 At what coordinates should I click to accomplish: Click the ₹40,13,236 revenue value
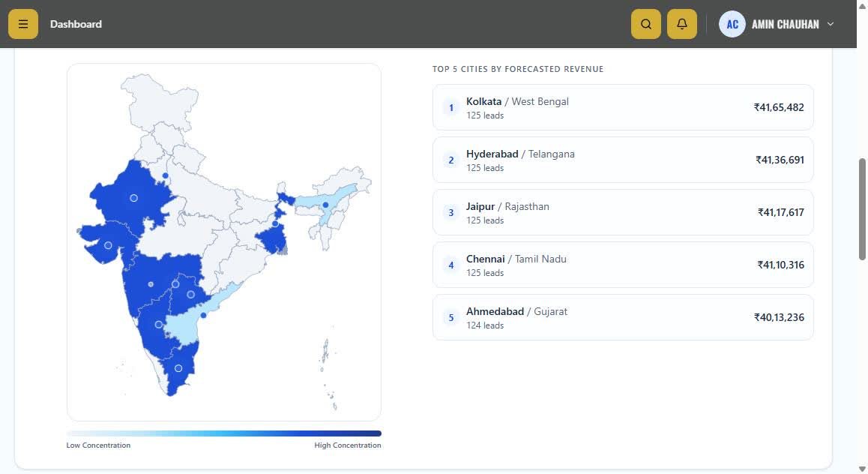(x=778, y=318)
